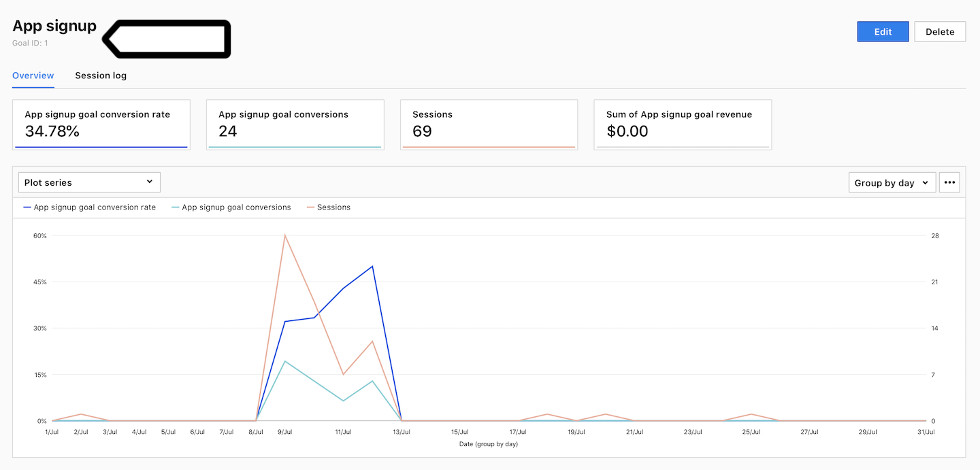This screenshot has width=980, height=470.
Task: Click the Delete button
Action: coord(940,31)
